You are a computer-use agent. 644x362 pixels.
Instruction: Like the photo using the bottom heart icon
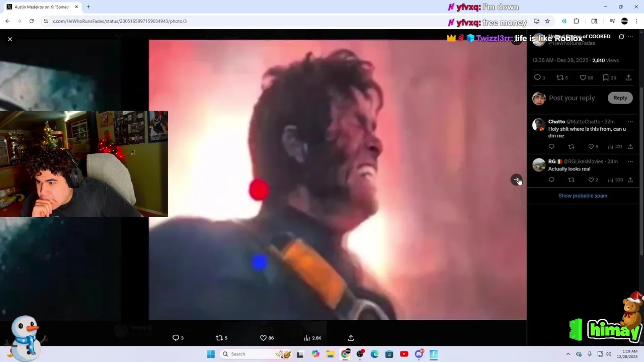263,338
